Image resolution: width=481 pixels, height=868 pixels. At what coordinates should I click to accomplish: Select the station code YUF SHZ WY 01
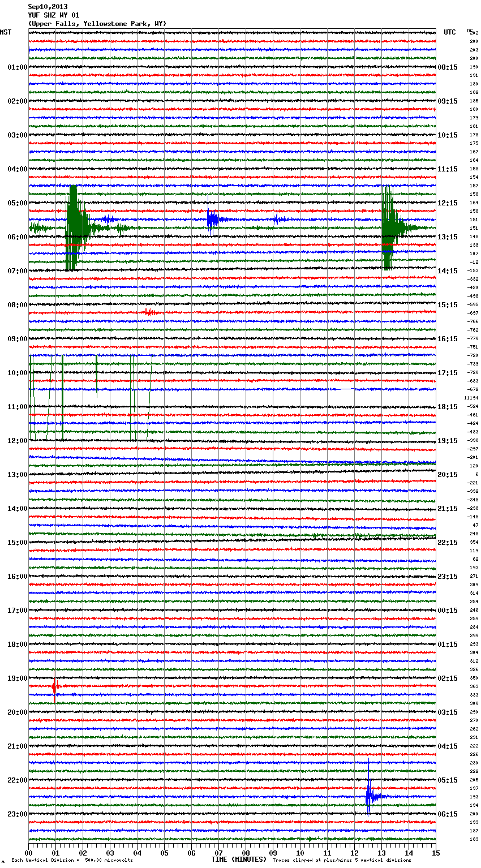click(53, 15)
